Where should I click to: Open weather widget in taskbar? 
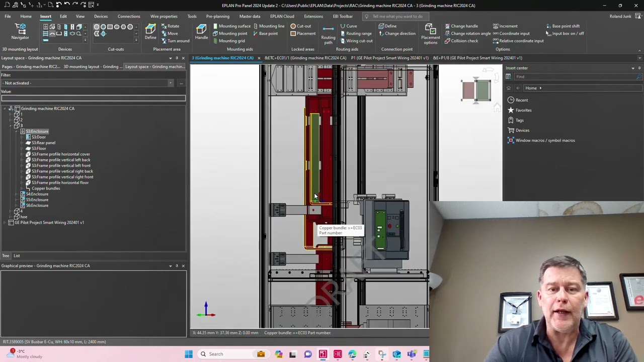pyautogui.click(x=25, y=354)
